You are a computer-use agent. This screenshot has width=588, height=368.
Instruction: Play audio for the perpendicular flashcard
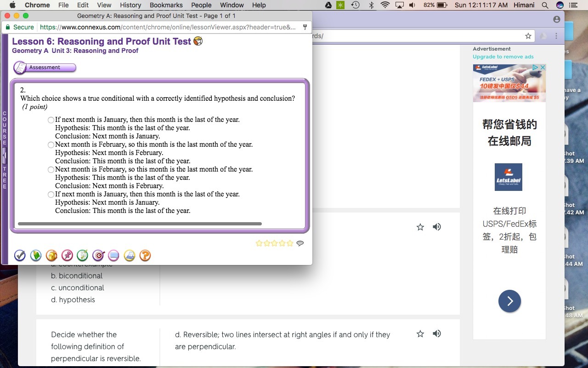[x=437, y=333]
